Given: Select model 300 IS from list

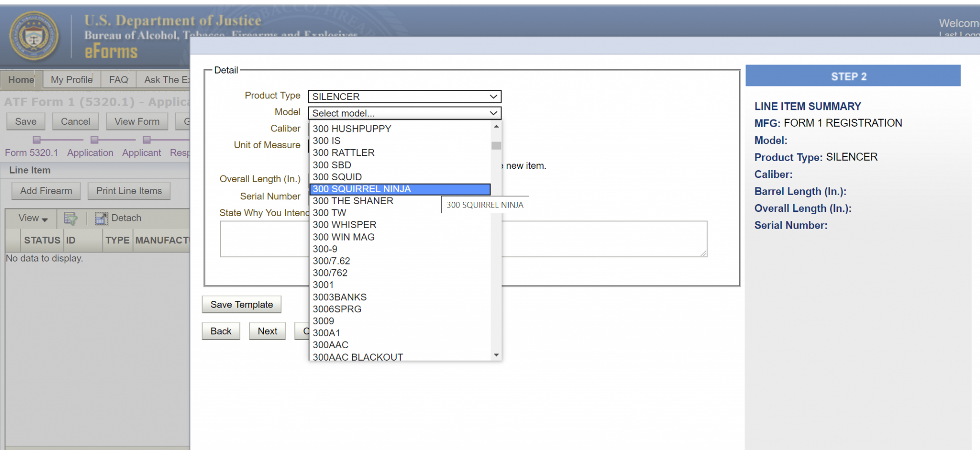Looking at the screenshot, I should [x=400, y=141].
